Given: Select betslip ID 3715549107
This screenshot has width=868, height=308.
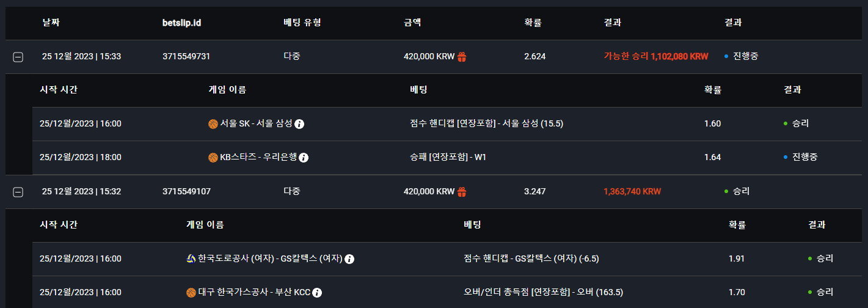Looking at the screenshot, I should 186,191.
